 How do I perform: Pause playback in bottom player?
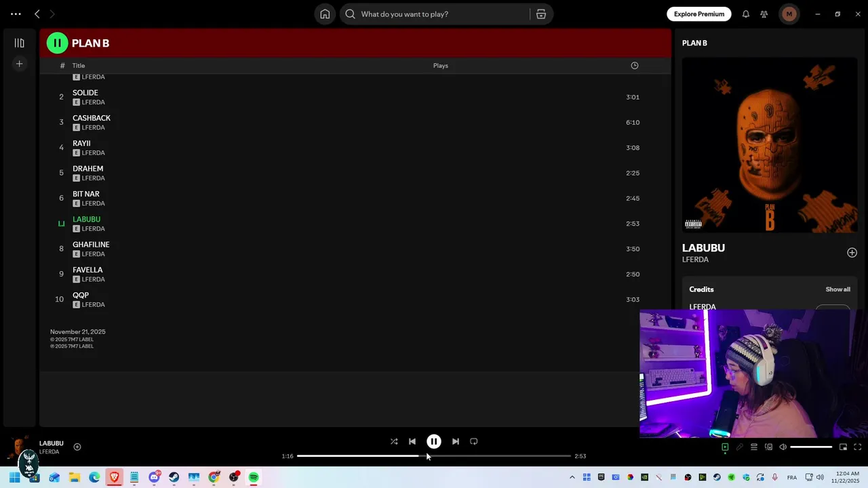click(x=434, y=441)
